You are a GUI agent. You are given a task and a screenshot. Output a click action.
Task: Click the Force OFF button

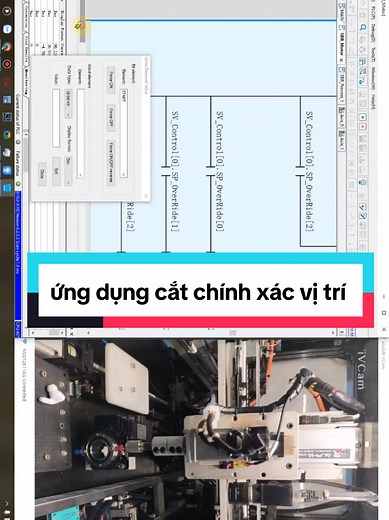click(111, 118)
